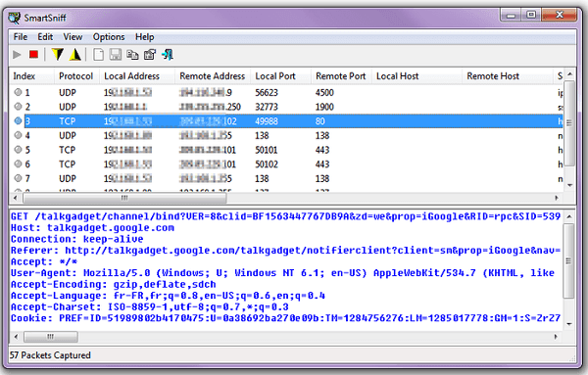Open capture filter funnel icon
Screen dimensions: 588x375
58,55
